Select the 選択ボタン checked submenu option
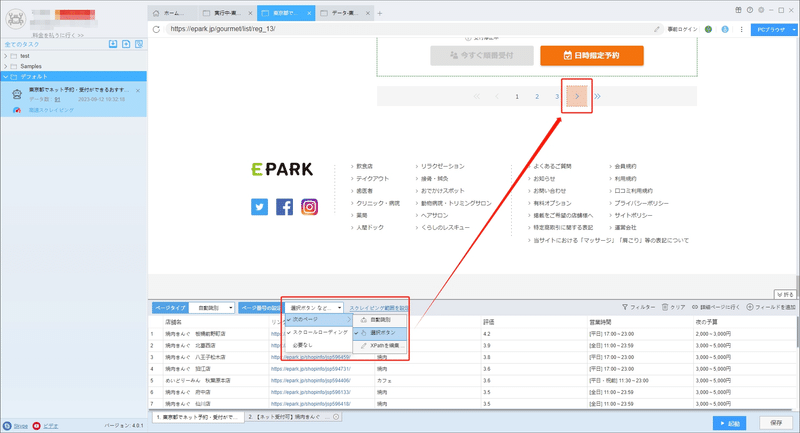 point(380,333)
